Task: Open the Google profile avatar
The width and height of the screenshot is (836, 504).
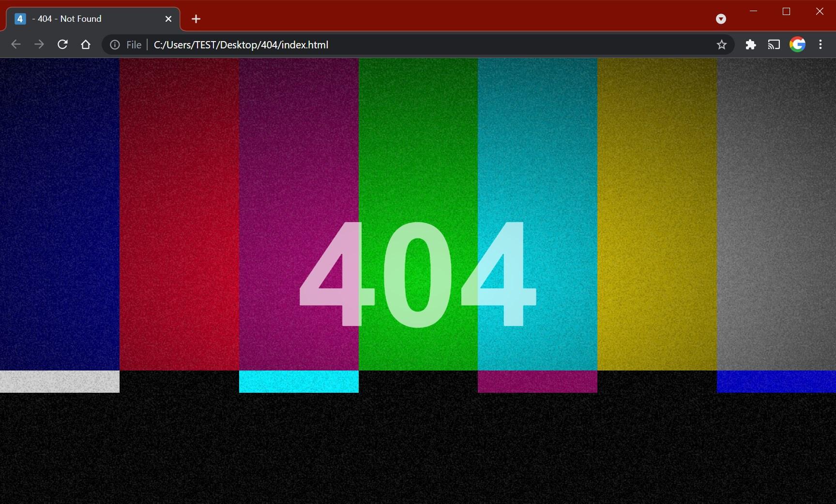Action: [x=797, y=44]
